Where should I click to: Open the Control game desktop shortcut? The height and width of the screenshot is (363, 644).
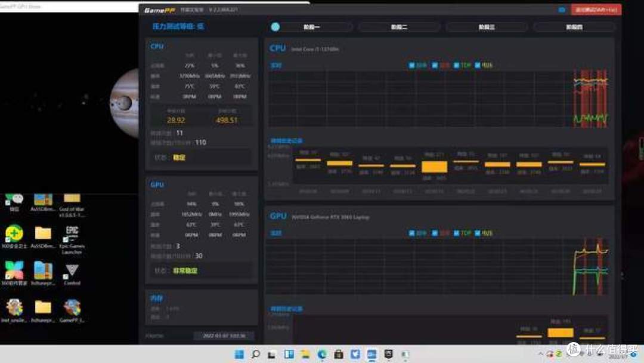(x=72, y=273)
